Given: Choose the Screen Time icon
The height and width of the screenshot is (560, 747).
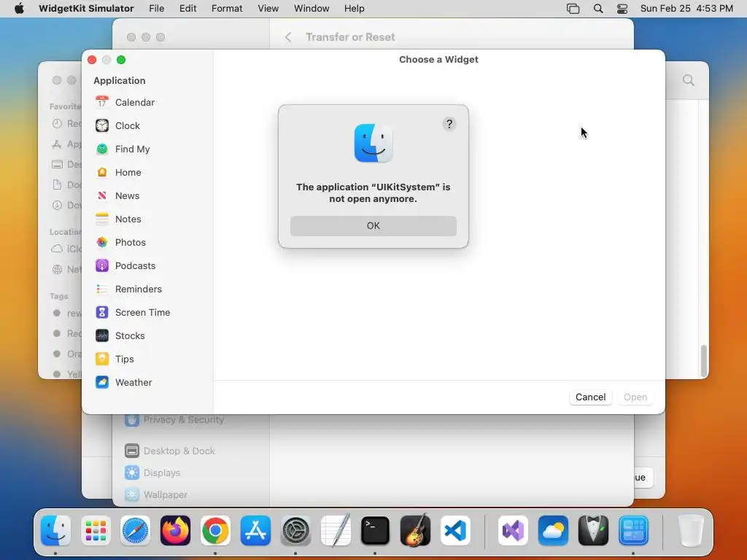Looking at the screenshot, I should [102, 312].
